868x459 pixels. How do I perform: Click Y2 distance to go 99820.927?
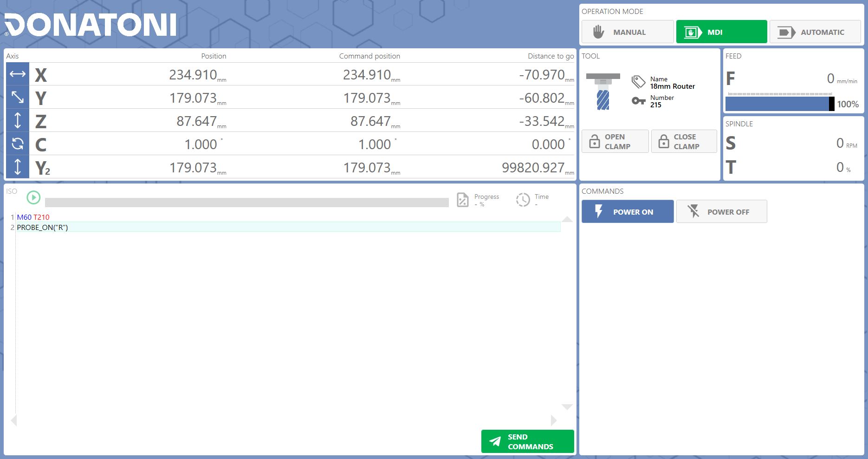point(533,167)
